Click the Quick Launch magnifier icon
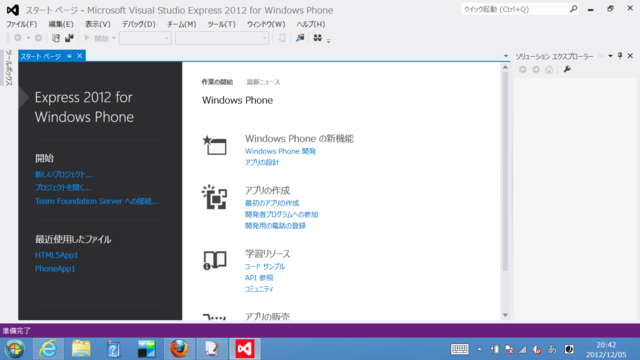This screenshot has width=640, height=360. point(573,9)
